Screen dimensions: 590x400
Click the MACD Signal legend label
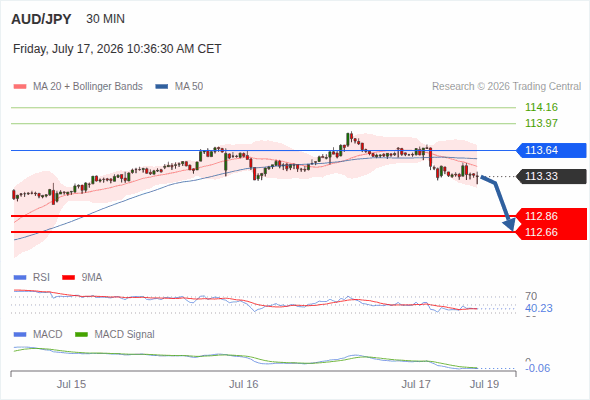point(125,335)
